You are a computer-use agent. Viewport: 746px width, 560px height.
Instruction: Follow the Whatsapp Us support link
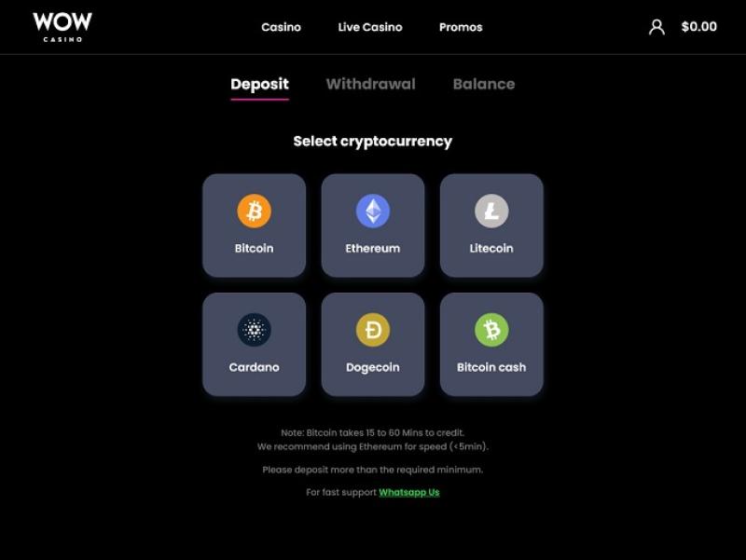click(409, 492)
